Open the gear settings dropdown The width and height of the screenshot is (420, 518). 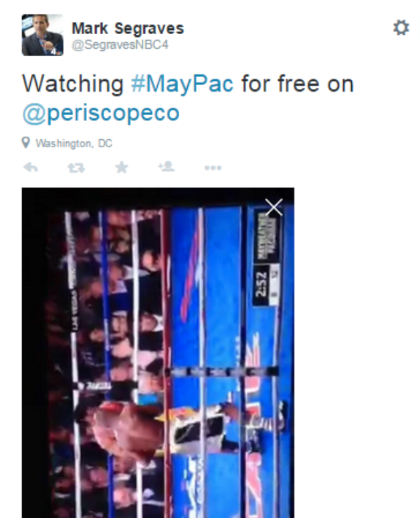[x=401, y=27]
